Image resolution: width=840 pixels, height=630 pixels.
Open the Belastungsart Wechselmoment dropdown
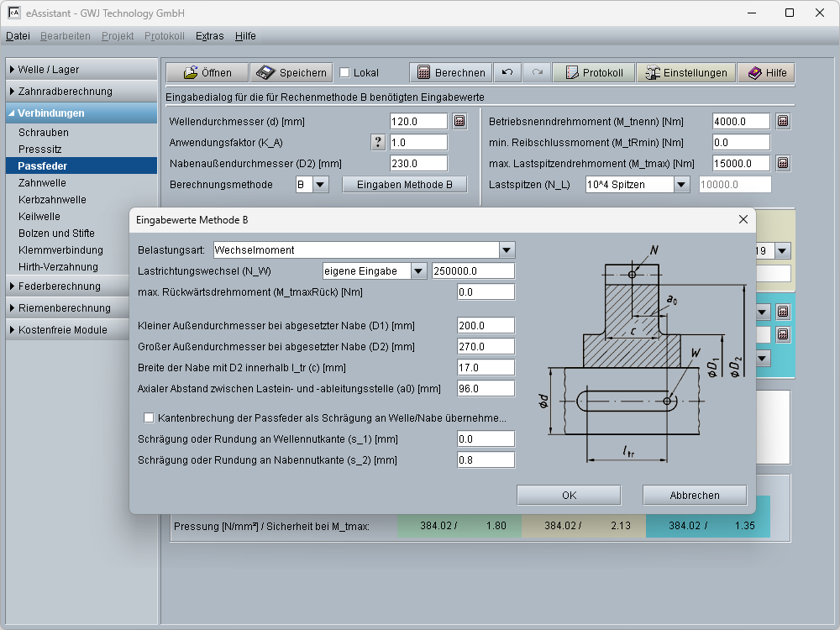tap(506, 250)
